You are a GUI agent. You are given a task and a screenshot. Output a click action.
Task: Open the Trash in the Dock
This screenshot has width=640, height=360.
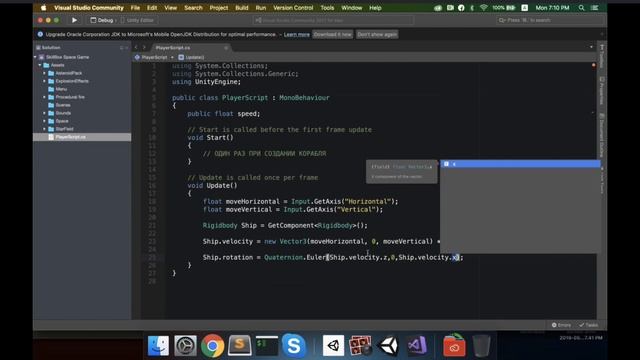coord(481,346)
